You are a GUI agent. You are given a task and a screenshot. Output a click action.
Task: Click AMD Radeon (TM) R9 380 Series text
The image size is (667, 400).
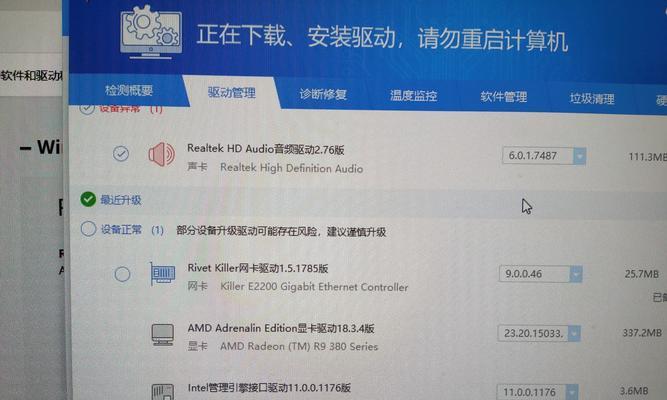(x=299, y=346)
